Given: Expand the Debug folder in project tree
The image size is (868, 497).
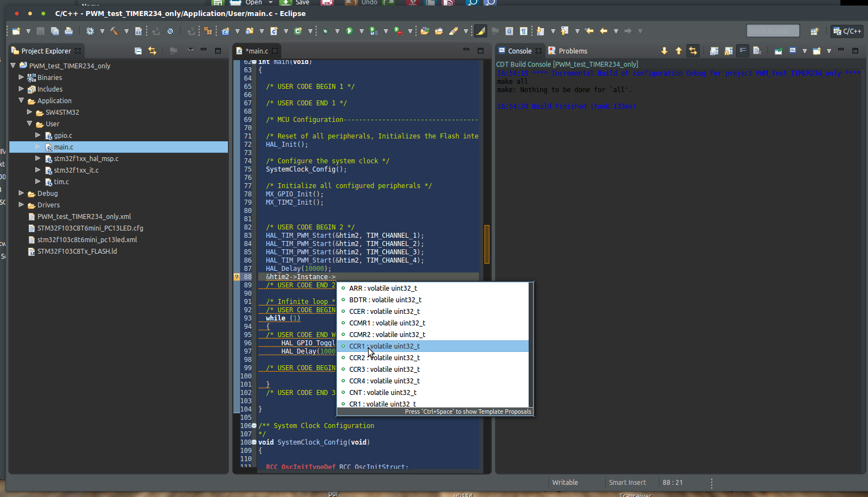Looking at the screenshot, I should (22, 193).
